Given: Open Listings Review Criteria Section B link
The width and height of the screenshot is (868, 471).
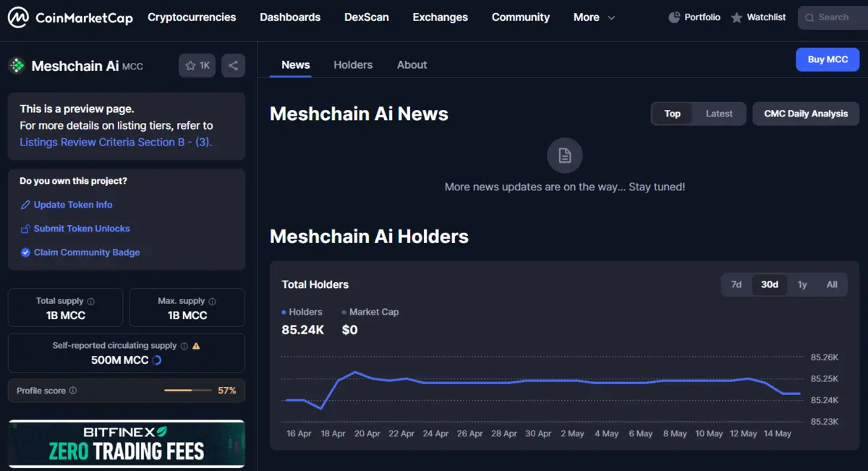Looking at the screenshot, I should (x=116, y=142).
